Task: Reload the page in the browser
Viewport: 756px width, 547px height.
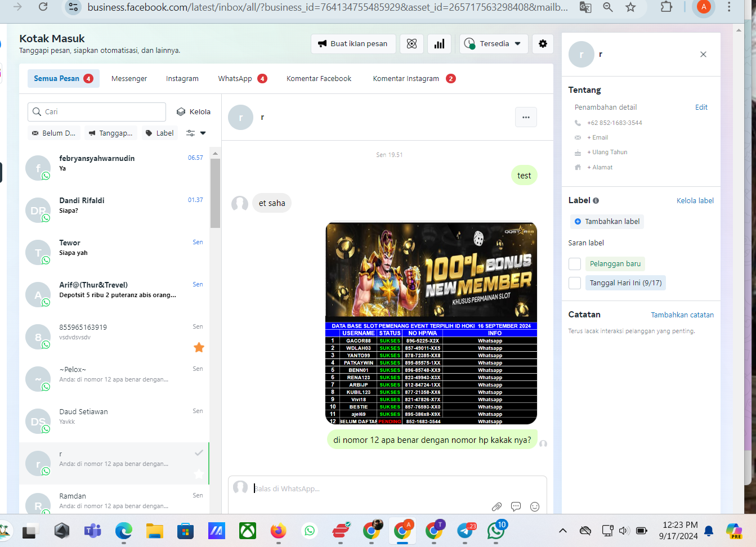Action: coord(43,7)
